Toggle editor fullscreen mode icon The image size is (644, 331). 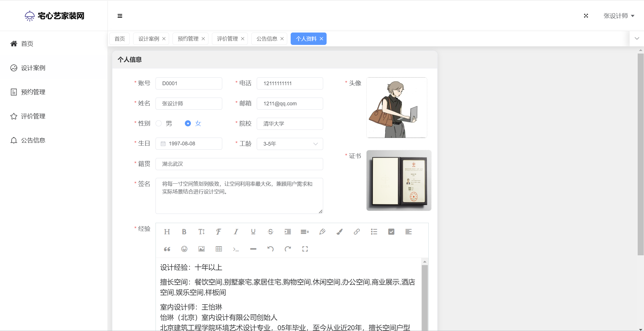(305, 249)
